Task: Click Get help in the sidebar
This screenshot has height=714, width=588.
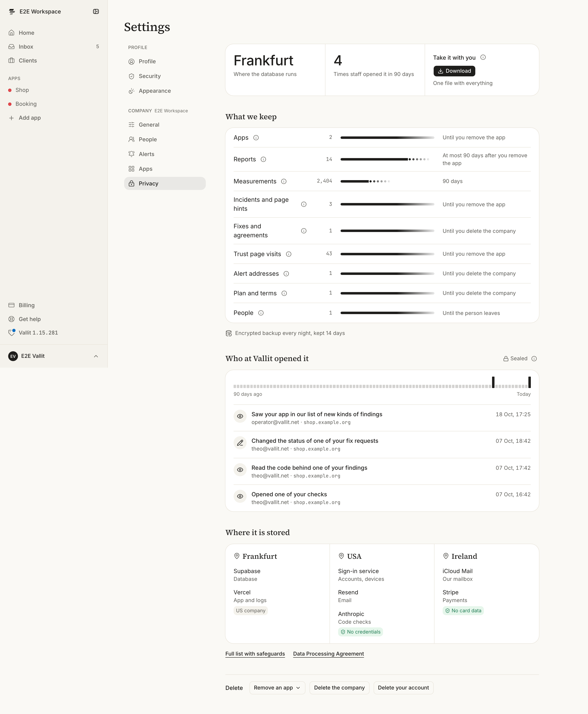Action: tap(54, 319)
